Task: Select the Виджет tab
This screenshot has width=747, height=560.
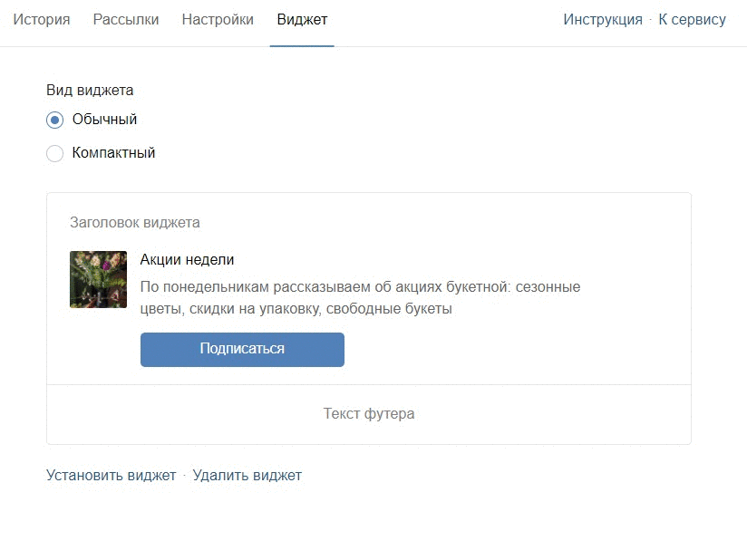Action: tap(302, 20)
